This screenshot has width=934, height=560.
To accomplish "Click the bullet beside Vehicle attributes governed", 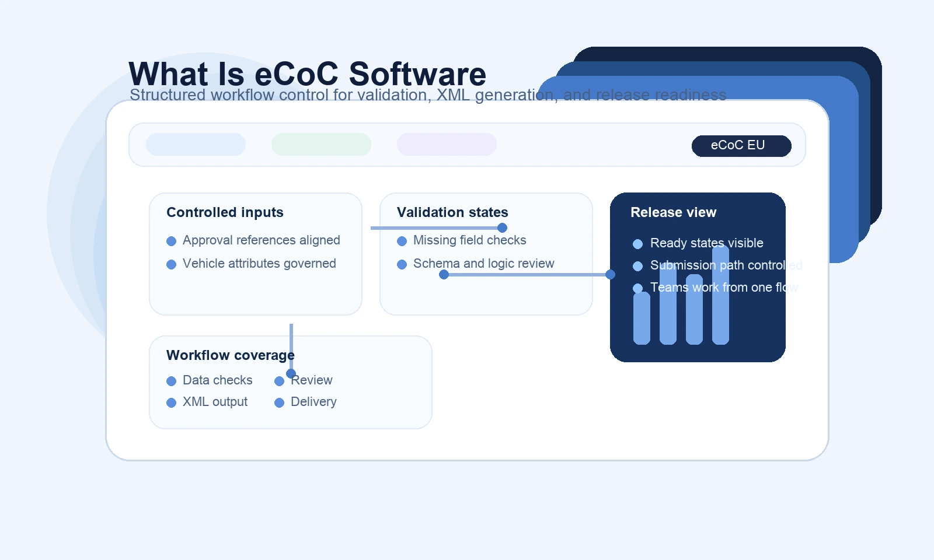I will [x=171, y=264].
